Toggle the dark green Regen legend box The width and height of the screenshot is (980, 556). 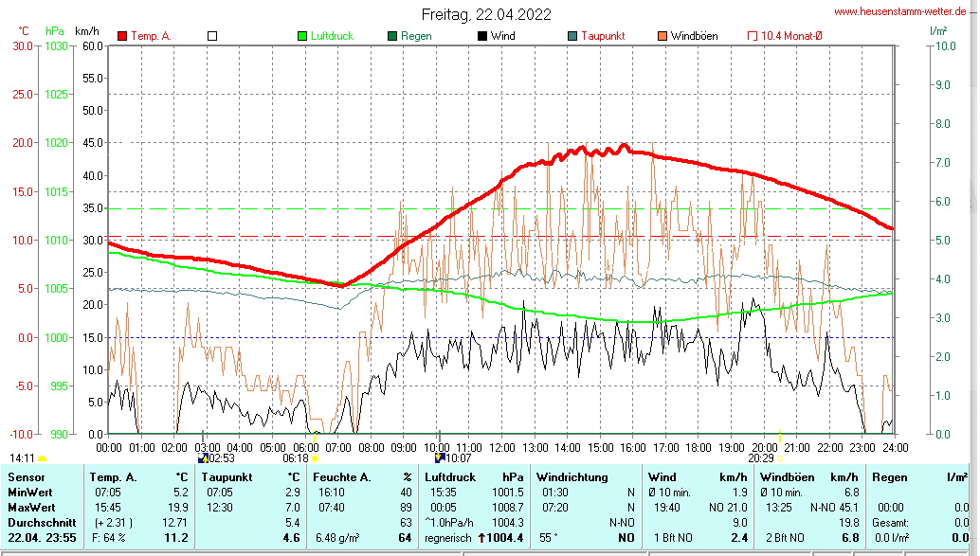click(x=392, y=36)
